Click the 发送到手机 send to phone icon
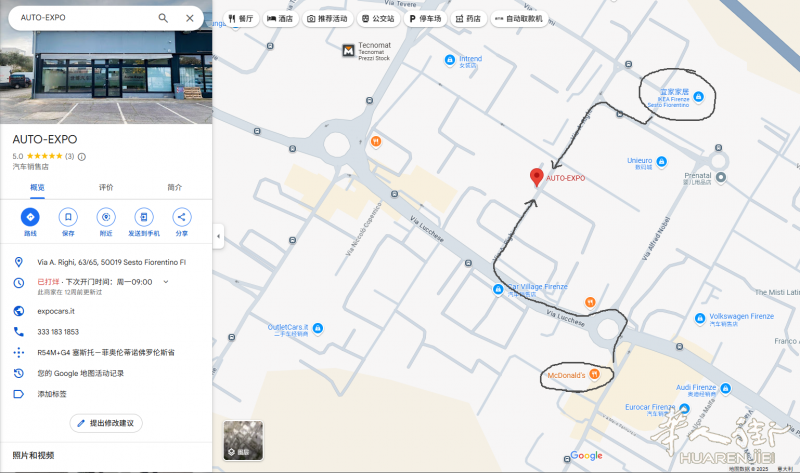Image resolution: width=800 pixels, height=473 pixels. coord(144,217)
